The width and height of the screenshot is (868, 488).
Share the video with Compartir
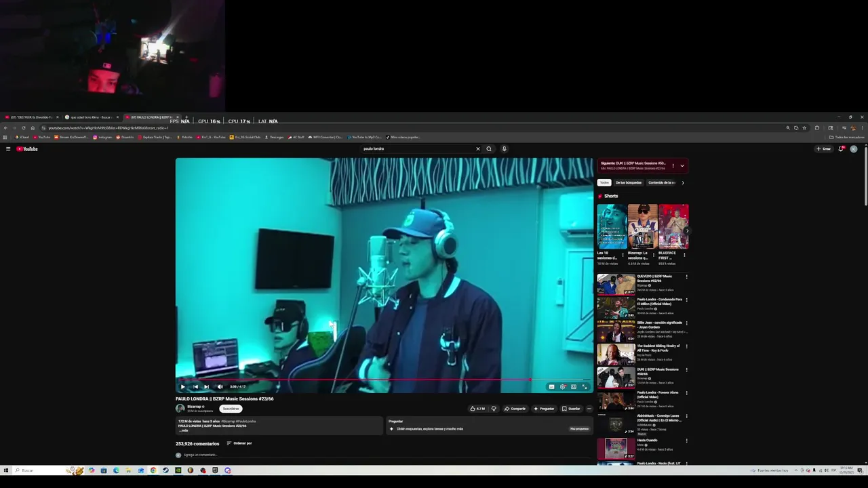pyautogui.click(x=515, y=409)
